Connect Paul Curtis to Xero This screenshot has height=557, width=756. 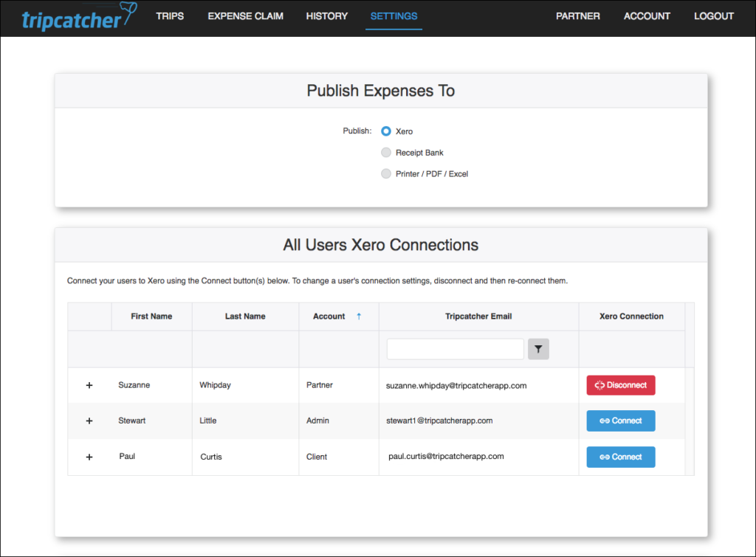(620, 457)
